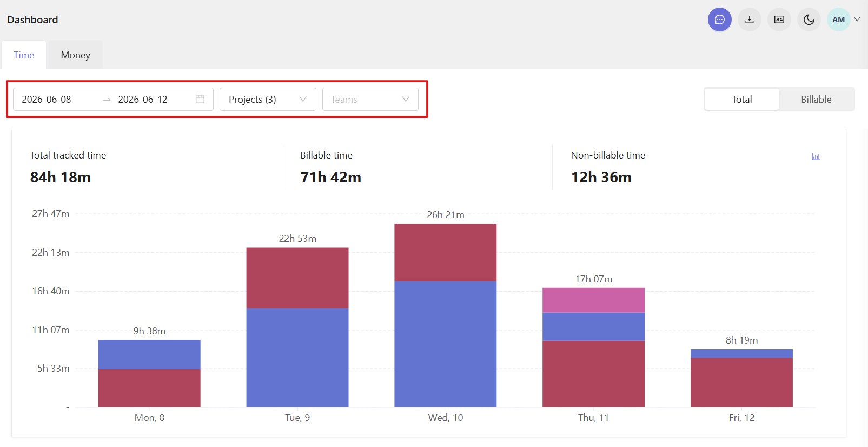
Task: Switch to the Money tab
Action: 76,55
